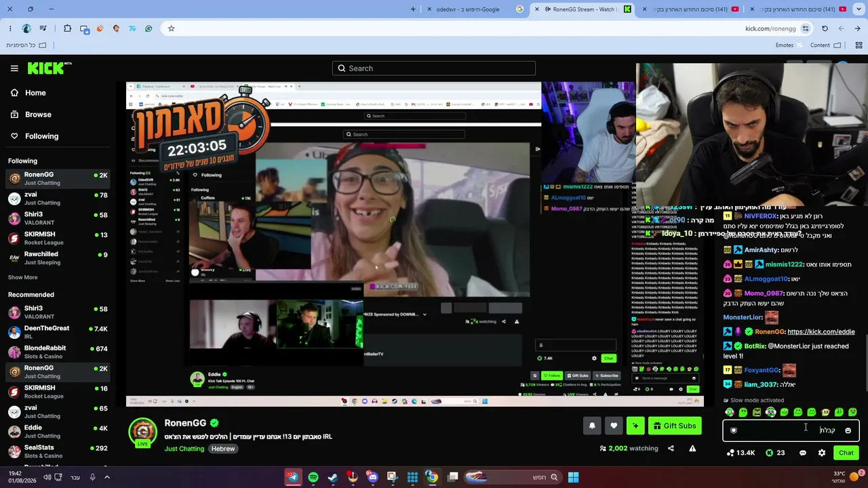Click the browser profile avatar icon
The width and height of the screenshot is (868, 488).
tap(26, 28)
